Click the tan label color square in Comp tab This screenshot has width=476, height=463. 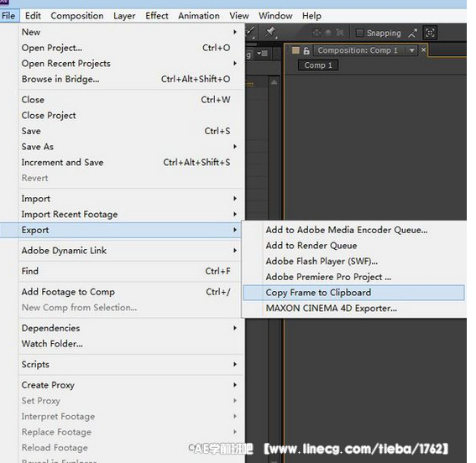click(x=296, y=50)
